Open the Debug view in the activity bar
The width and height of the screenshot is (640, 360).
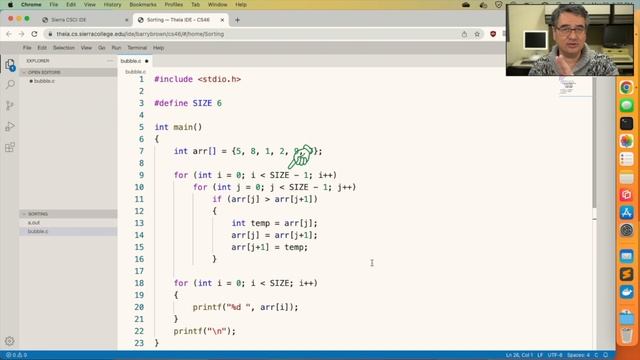10,126
